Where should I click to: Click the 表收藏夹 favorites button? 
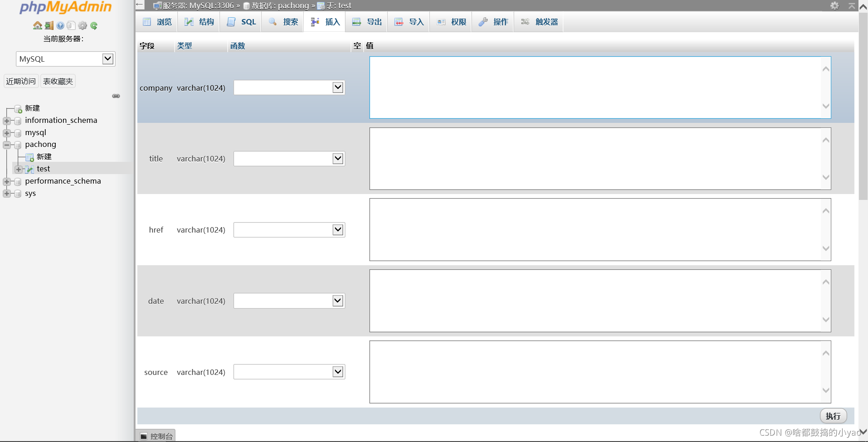58,81
